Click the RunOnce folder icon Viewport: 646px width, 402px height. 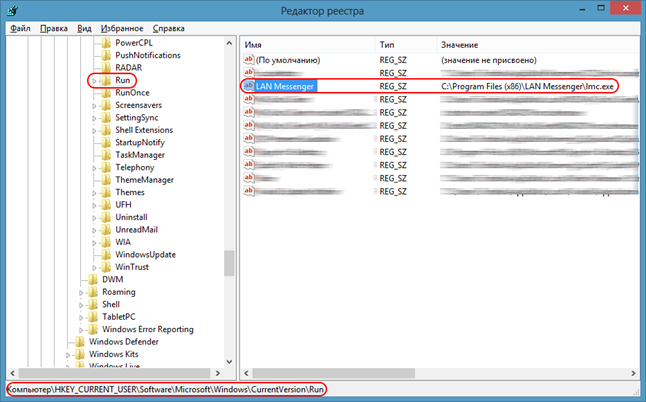[106, 93]
